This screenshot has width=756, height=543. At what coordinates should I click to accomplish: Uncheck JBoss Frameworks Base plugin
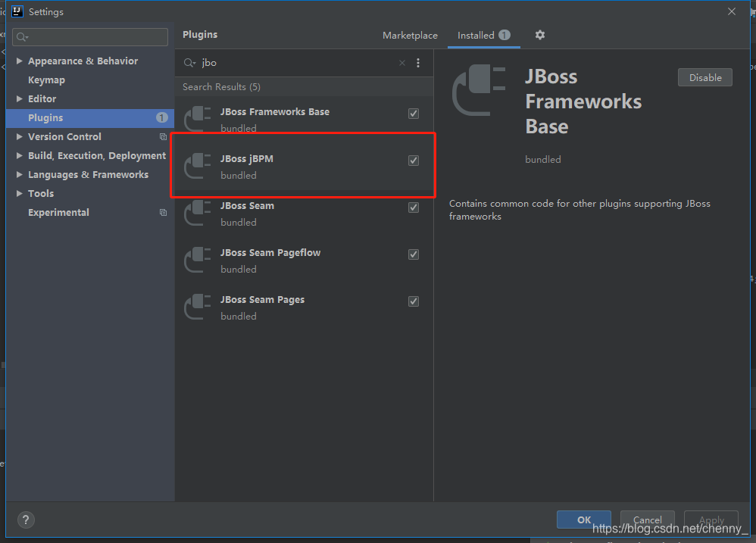coord(413,114)
